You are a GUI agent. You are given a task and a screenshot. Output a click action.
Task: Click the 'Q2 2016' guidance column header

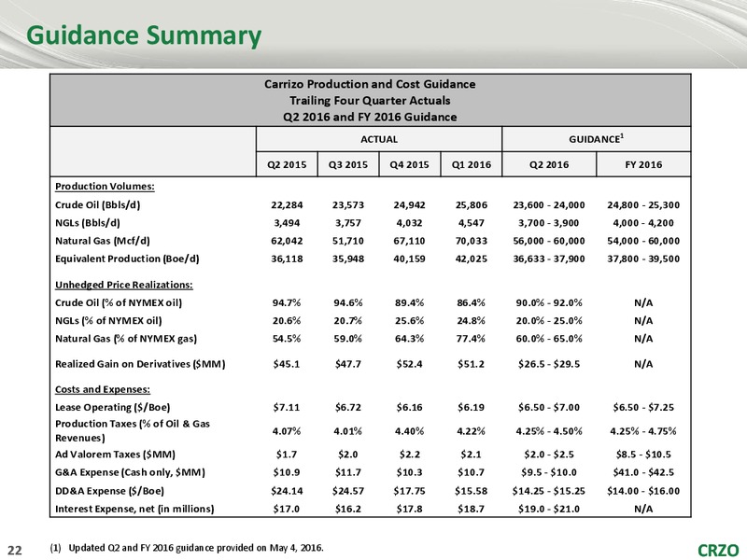549,165
